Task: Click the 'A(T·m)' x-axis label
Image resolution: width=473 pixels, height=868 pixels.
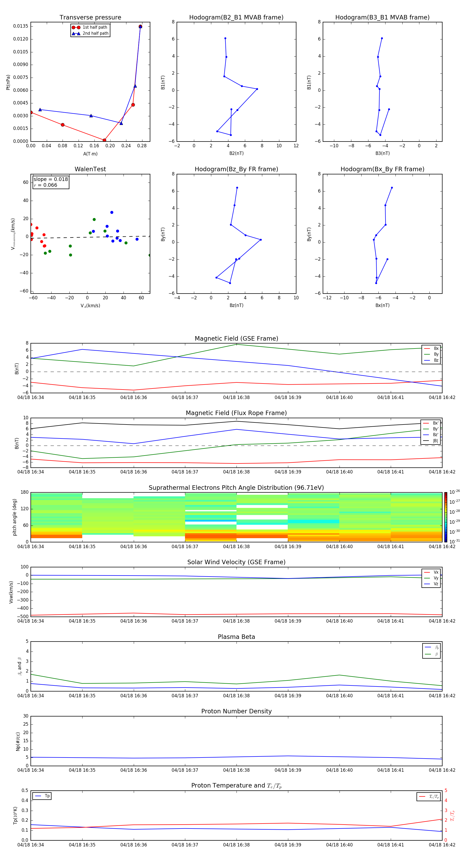Action: (90, 154)
